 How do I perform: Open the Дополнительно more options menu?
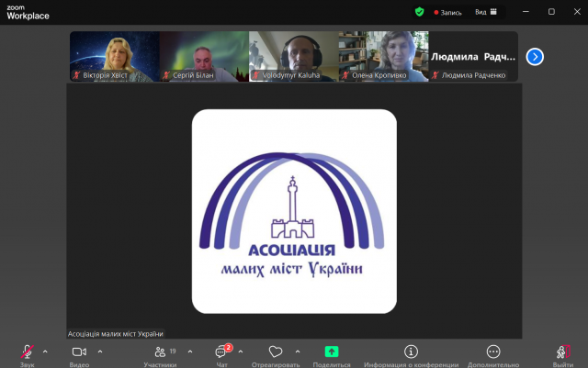pyautogui.click(x=493, y=351)
